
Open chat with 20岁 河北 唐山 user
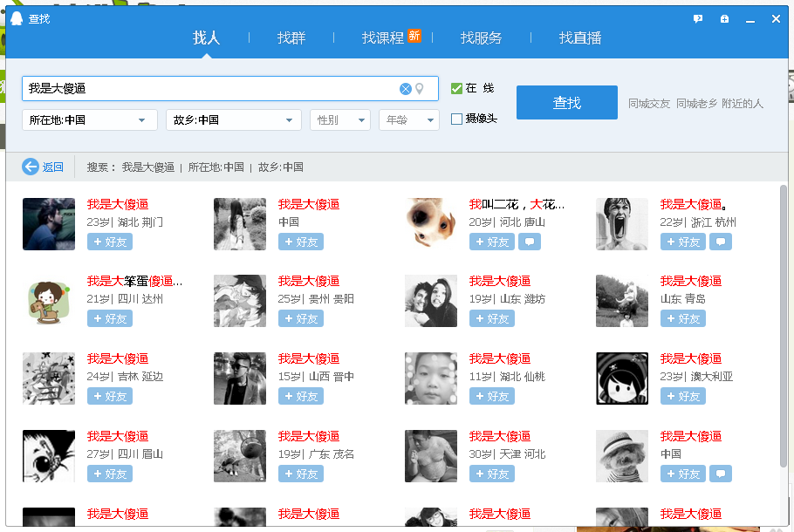coord(529,242)
